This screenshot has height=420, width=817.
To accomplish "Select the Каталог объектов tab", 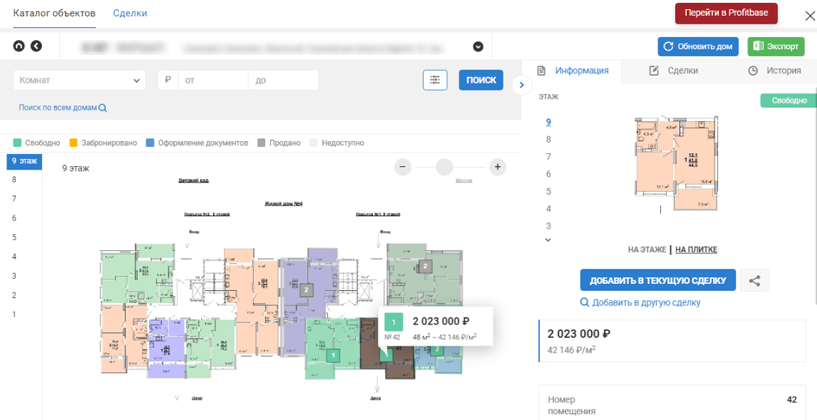I will pyautogui.click(x=54, y=13).
